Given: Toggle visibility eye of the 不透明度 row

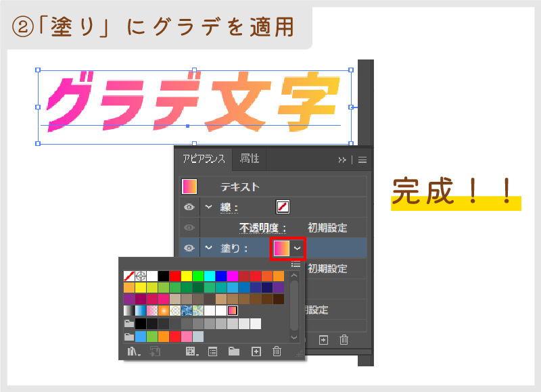Looking at the screenshot, I should [189, 228].
